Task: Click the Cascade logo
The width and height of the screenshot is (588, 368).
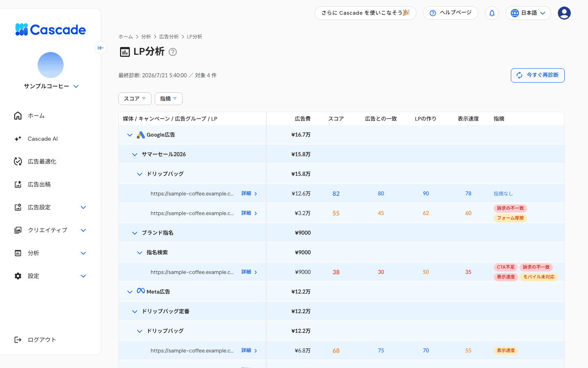Action: tap(51, 29)
